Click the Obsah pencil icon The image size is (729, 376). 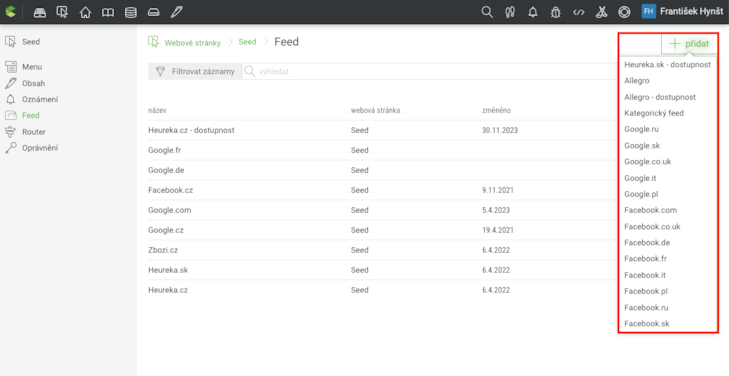10,83
